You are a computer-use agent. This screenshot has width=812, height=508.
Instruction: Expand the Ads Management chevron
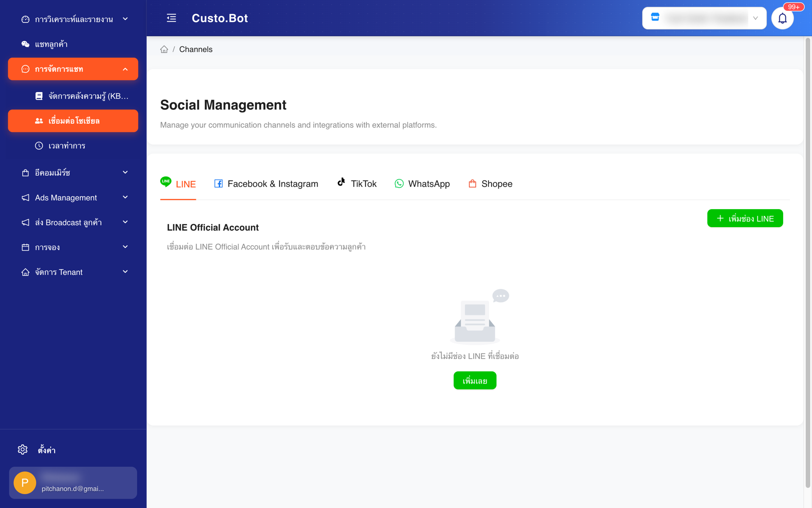[x=125, y=198]
